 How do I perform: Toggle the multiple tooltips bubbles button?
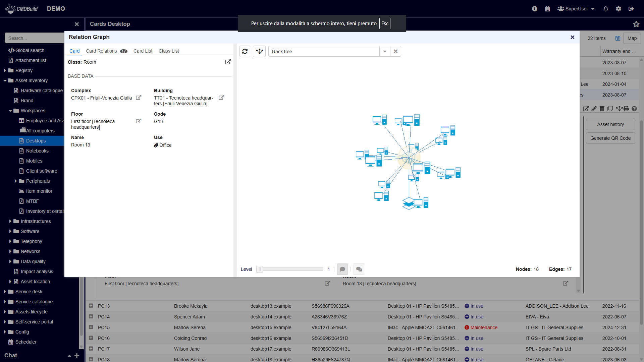pyautogui.click(x=359, y=269)
